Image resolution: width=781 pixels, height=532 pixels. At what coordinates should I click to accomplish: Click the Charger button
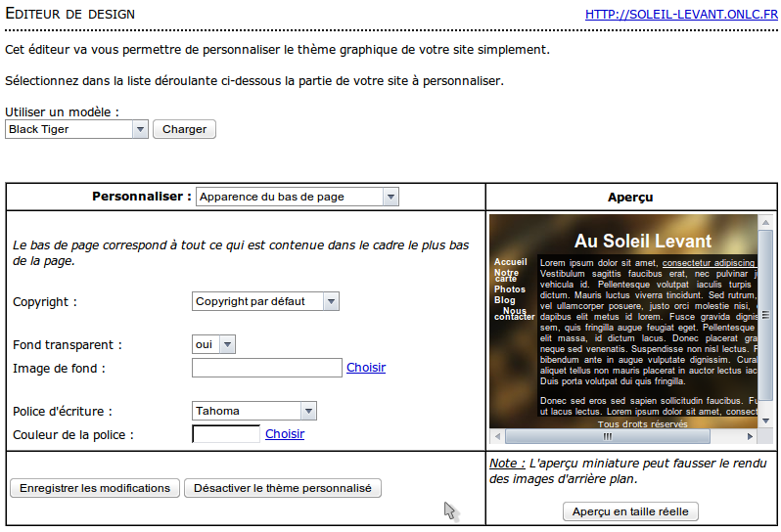(x=184, y=129)
